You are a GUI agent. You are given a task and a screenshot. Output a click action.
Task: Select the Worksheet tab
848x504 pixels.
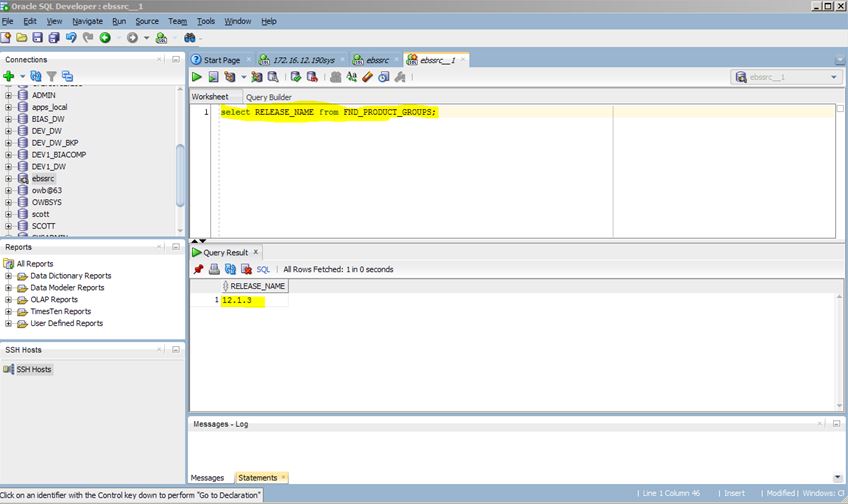[x=210, y=96]
